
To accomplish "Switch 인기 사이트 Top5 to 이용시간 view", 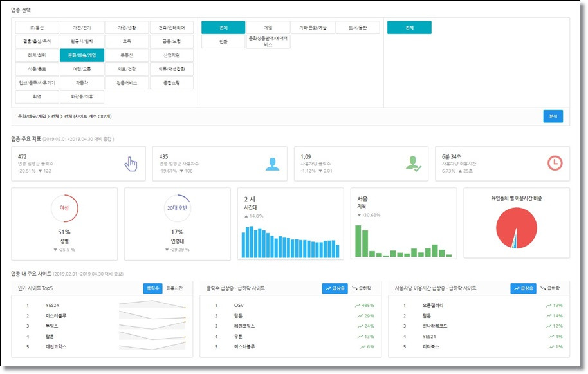I will pos(174,288).
